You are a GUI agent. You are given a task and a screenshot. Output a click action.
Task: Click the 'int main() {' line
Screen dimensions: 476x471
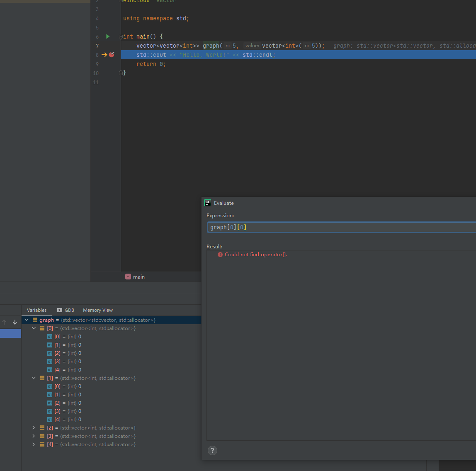(143, 37)
